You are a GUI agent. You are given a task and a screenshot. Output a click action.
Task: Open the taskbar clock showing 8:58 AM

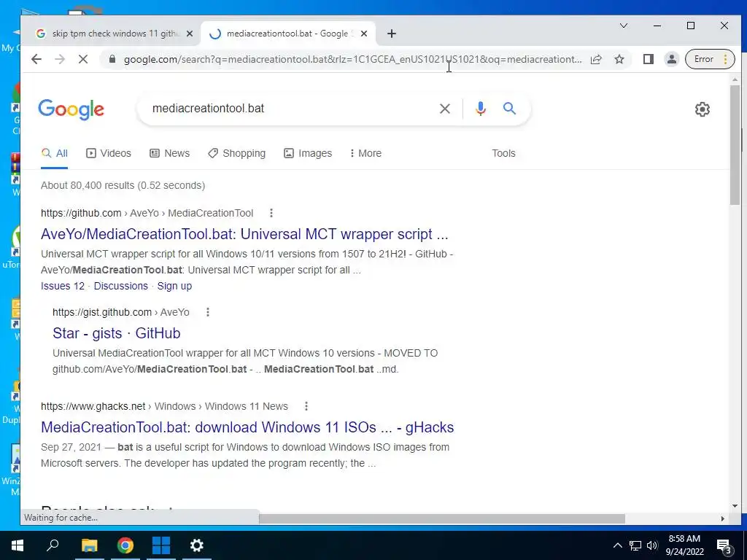coord(684,545)
